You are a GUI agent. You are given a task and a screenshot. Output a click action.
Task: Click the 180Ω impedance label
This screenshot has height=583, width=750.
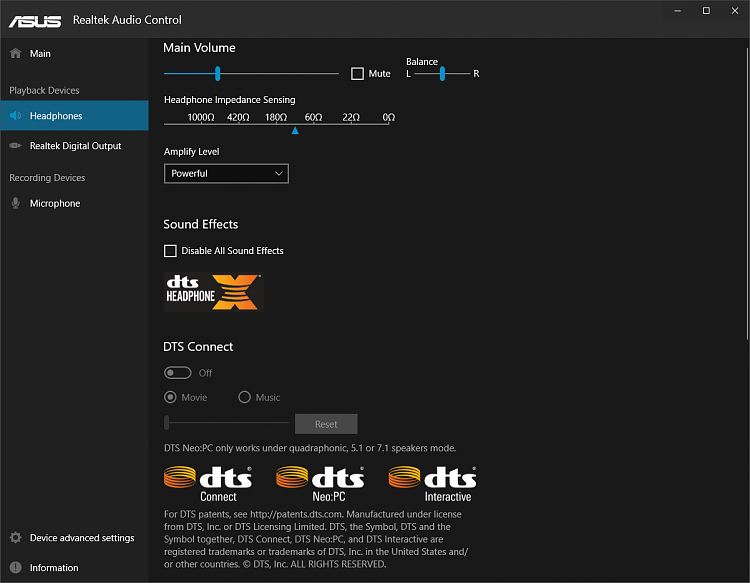click(x=276, y=117)
